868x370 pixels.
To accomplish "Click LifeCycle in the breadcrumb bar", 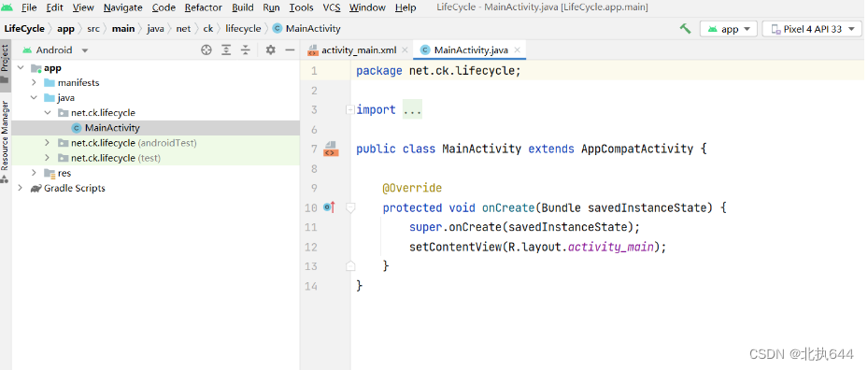I will click(x=24, y=28).
